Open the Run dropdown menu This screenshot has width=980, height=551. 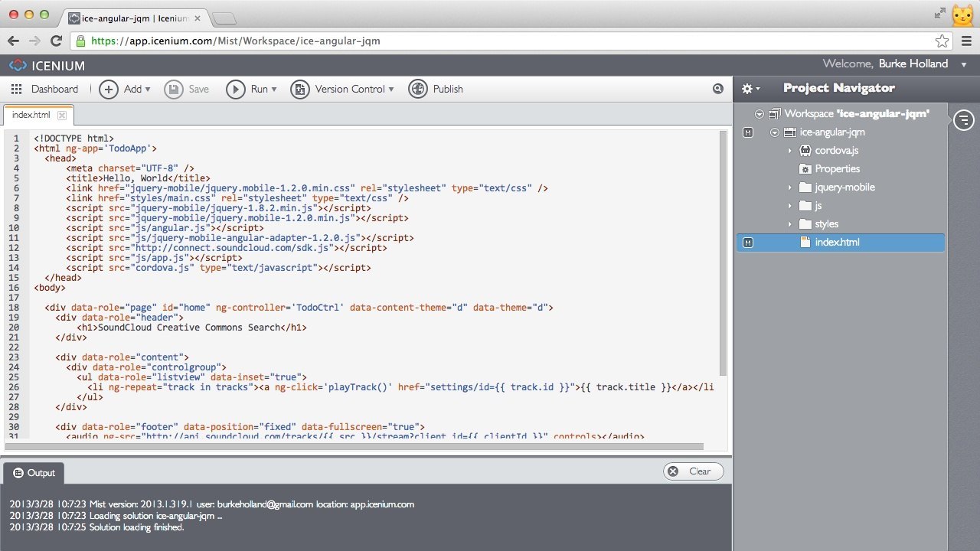(x=274, y=90)
